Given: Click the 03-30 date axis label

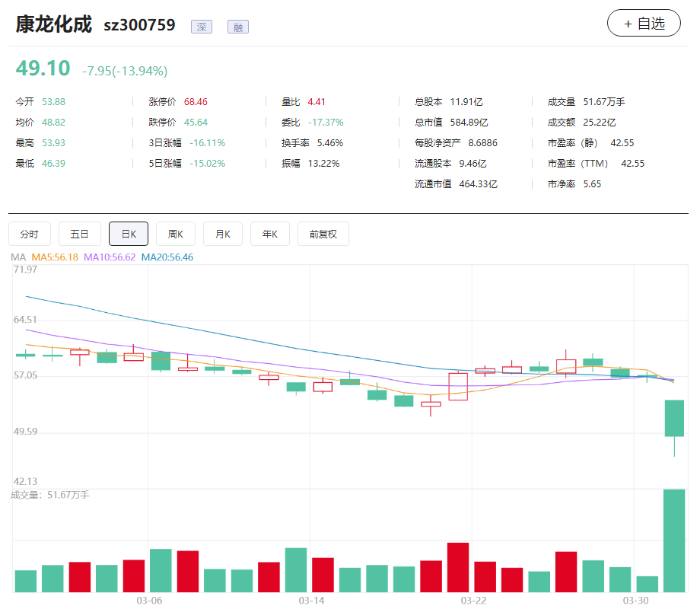Looking at the screenshot, I should tap(635, 600).
